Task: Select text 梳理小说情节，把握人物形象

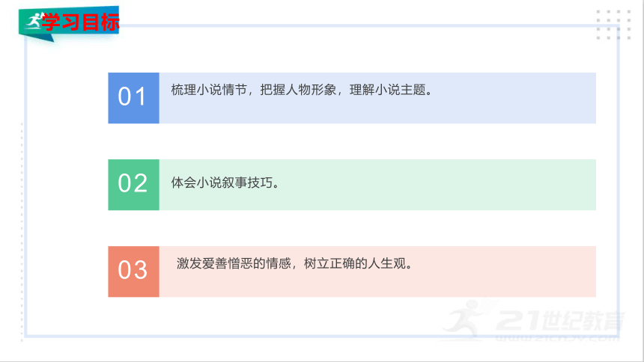Action: pos(253,90)
